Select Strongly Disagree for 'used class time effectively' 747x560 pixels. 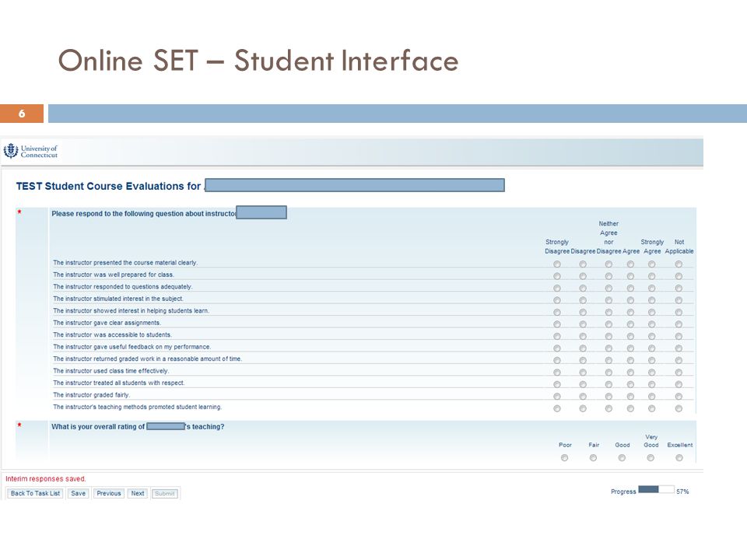pyautogui.click(x=557, y=373)
